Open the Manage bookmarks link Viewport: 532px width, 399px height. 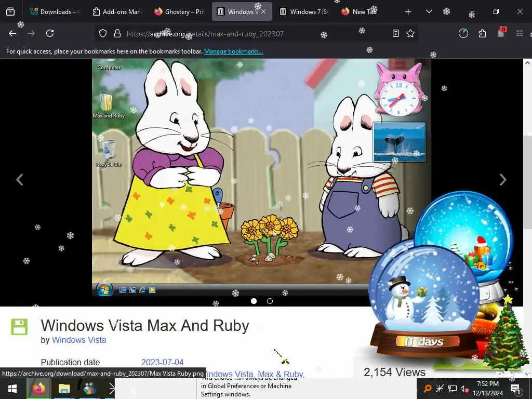(x=233, y=51)
